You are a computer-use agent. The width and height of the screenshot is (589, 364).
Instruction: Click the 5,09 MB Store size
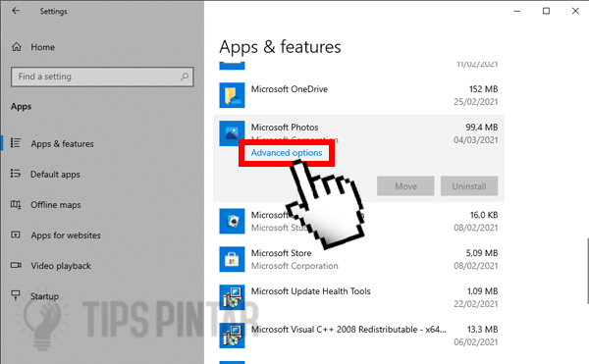tap(482, 253)
